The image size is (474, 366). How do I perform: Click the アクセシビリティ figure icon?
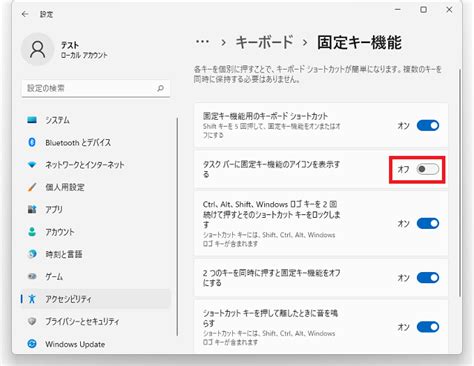[x=32, y=299]
